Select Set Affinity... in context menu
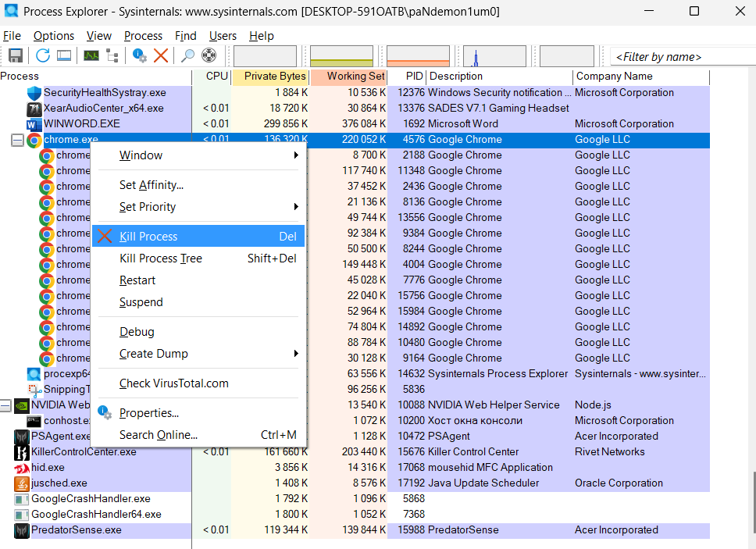The height and width of the screenshot is (549, 756). pyautogui.click(x=198, y=185)
